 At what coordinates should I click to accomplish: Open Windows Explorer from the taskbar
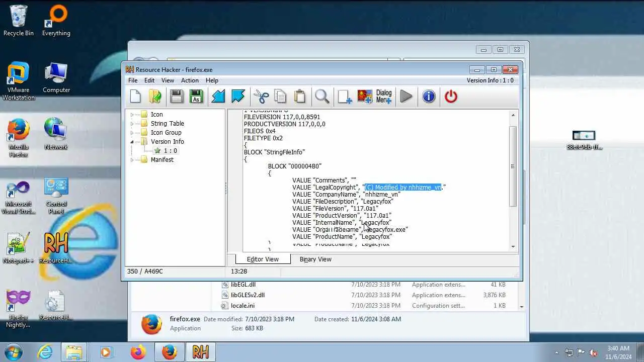coord(74,352)
